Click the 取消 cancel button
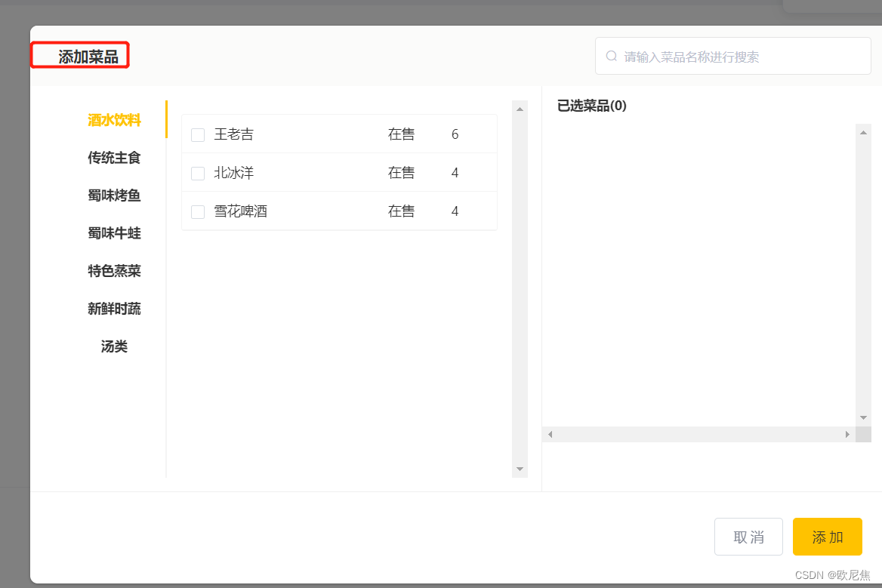 [x=748, y=537]
